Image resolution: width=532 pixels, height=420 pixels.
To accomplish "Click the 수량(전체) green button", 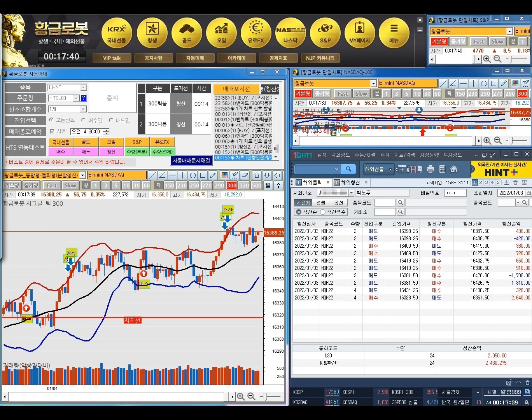I will pos(163,152).
